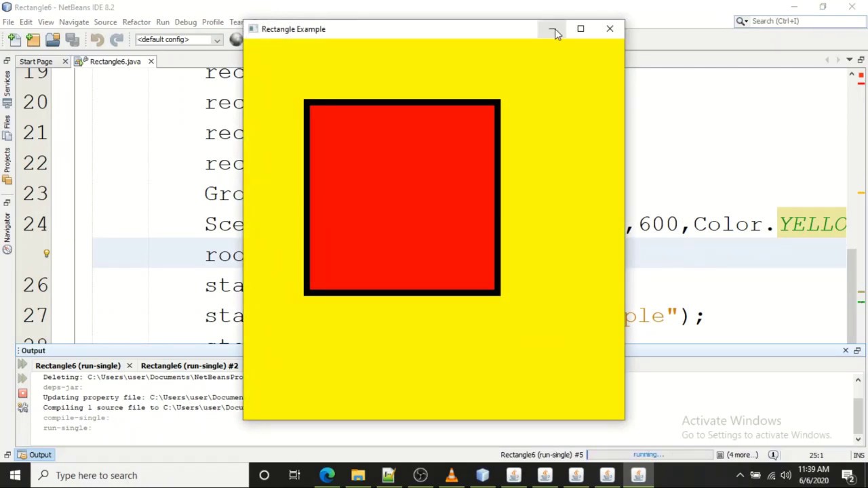Open the Edit menu
Screen dimensions: 868x488
tap(26, 22)
